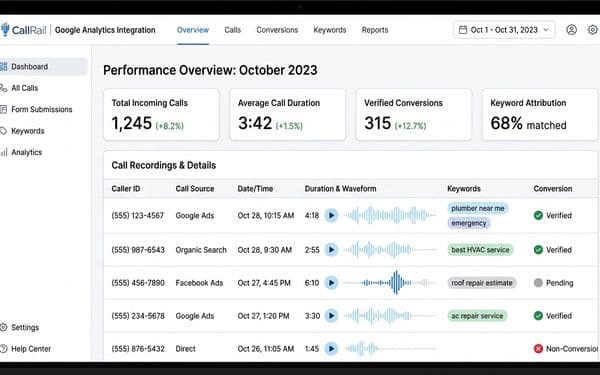The width and height of the screenshot is (600, 375).
Task: Seek within the 6:10 call waveform
Action: click(x=390, y=283)
